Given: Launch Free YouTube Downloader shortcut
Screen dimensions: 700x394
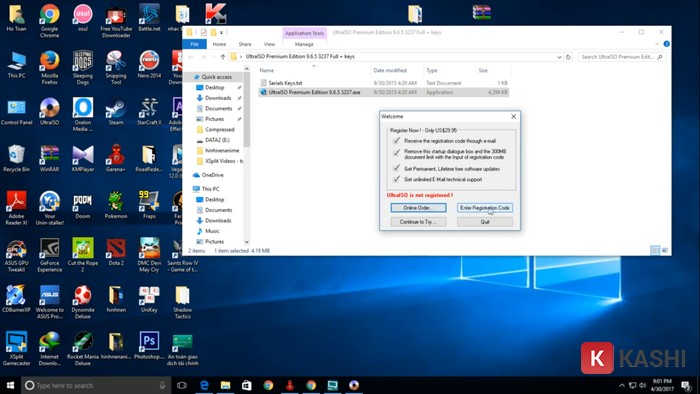Looking at the screenshot, I should pyautogui.click(x=116, y=20).
